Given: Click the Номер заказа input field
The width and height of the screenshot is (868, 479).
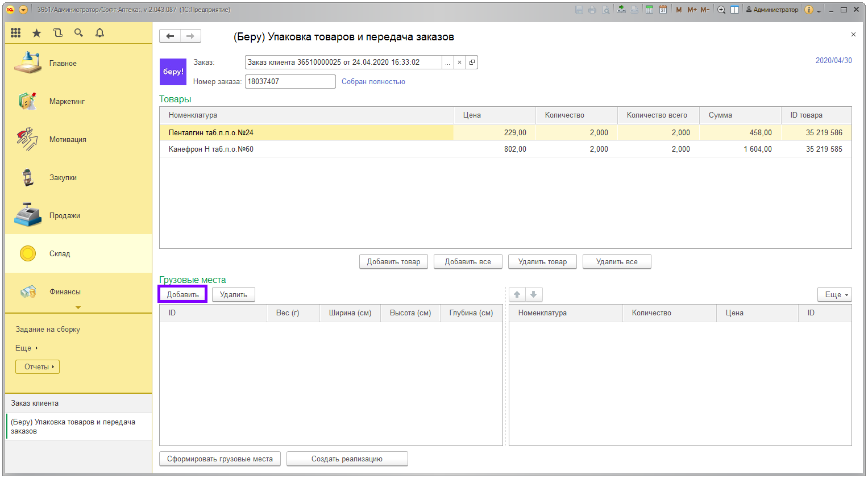Looking at the screenshot, I should tap(290, 82).
